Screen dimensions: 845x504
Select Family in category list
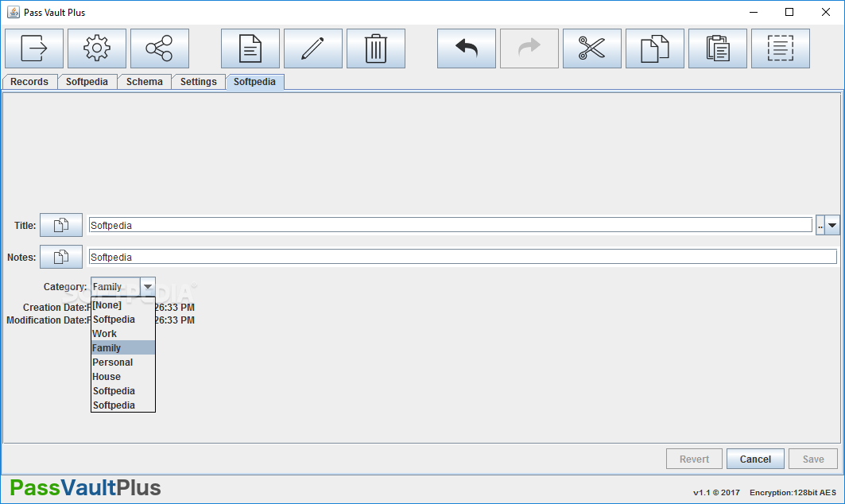coord(123,347)
